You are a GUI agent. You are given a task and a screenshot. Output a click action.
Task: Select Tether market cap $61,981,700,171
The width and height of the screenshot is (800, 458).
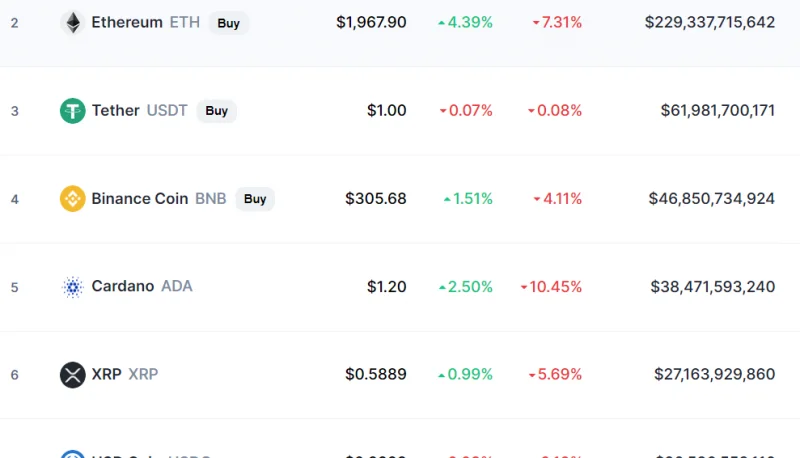click(718, 111)
